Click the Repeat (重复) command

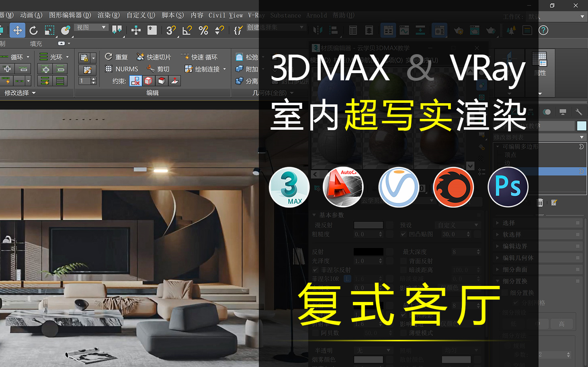tap(116, 57)
